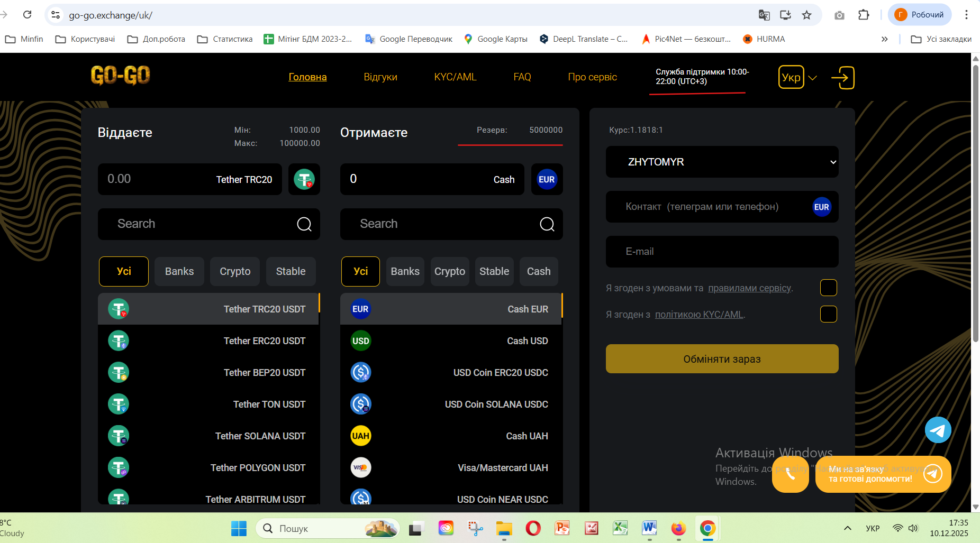Screen dimensions: 980x543
Task: Open the політикою KYC/AML link
Action: (699, 315)
